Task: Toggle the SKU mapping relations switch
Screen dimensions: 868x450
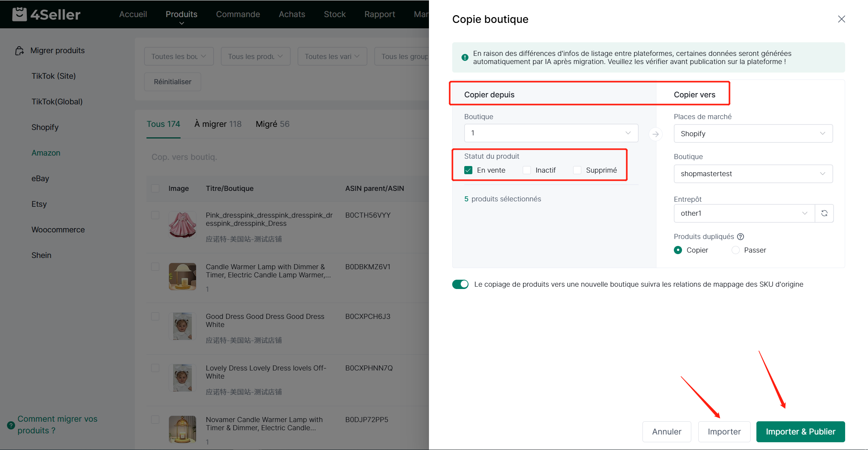Action: [460, 284]
